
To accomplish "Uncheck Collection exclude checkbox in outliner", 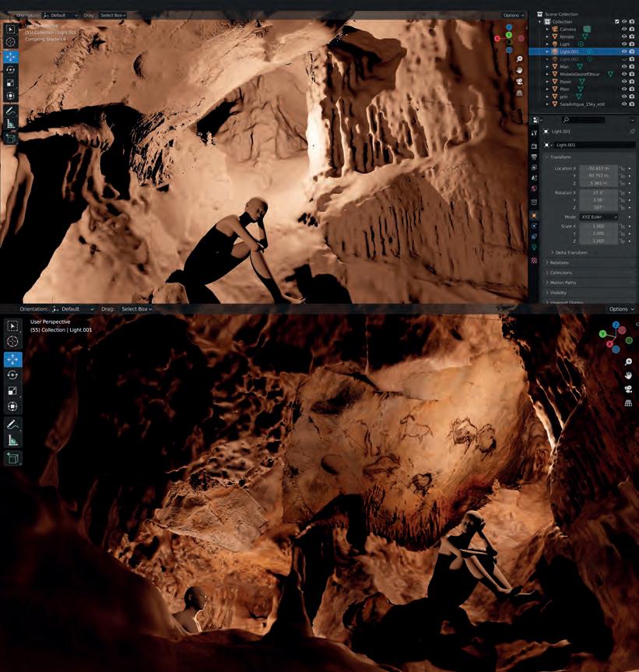I will tap(616, 22).
